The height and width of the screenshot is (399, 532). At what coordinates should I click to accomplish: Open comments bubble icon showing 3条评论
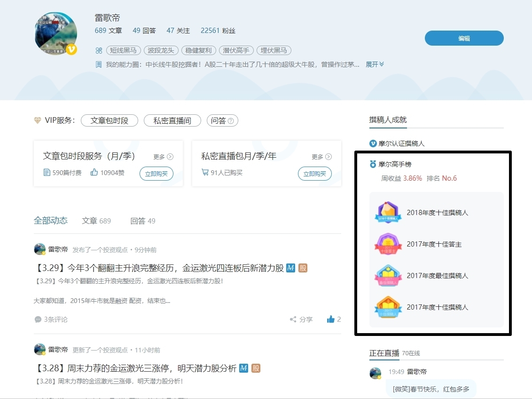coord(38,319)
